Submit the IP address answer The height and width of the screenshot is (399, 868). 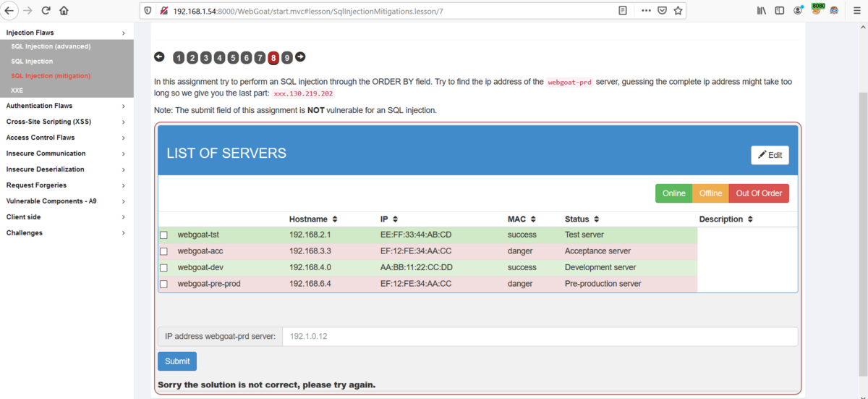(177, 361)
